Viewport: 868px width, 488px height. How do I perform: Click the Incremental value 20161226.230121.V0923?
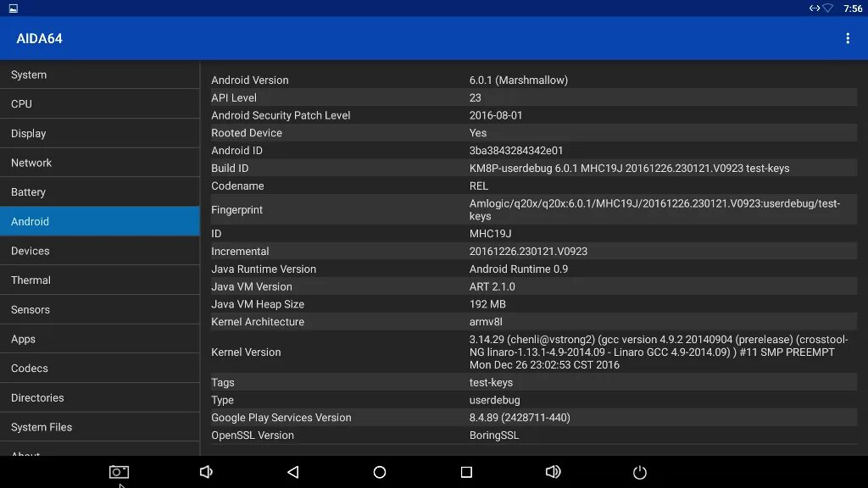pyautogui.click(x=528, y=251)
